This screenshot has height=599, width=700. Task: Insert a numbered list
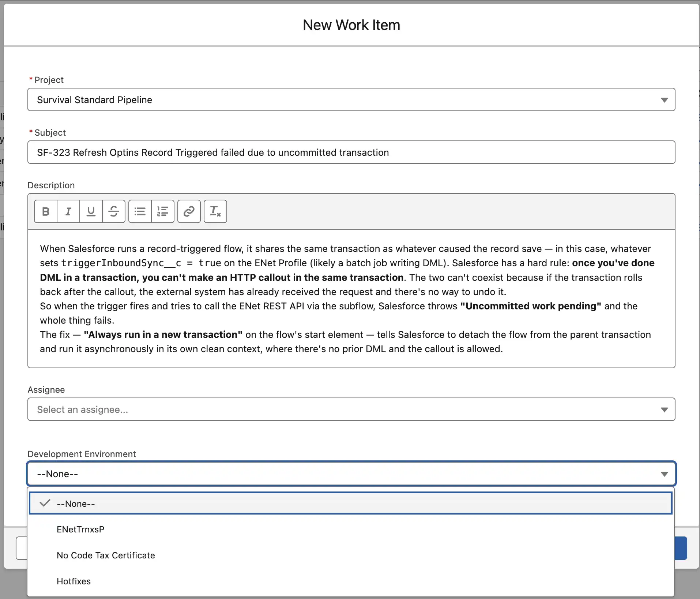pyautogui.click(x=163, y=211)
